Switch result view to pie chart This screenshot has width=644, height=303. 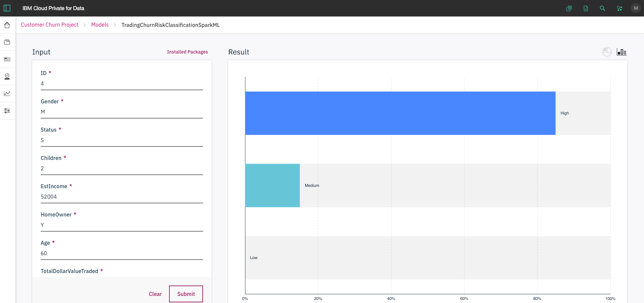tap(607, 52)
